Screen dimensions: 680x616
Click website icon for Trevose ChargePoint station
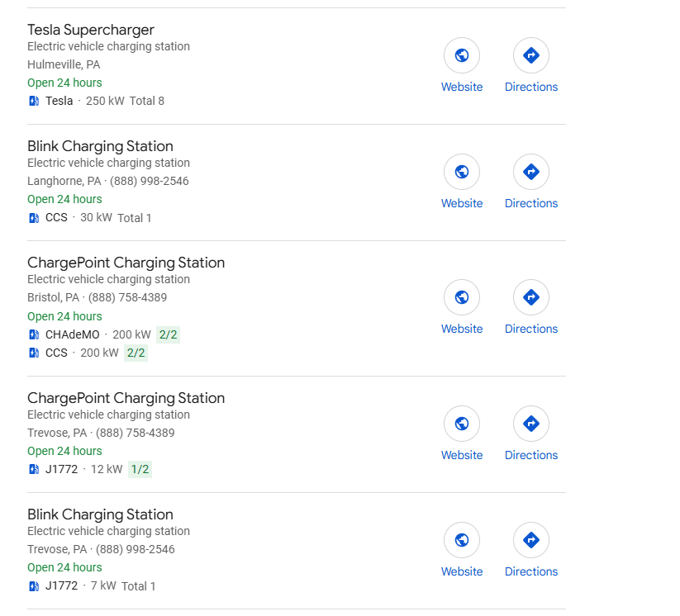pyautogui.click(x=461, y=424)
